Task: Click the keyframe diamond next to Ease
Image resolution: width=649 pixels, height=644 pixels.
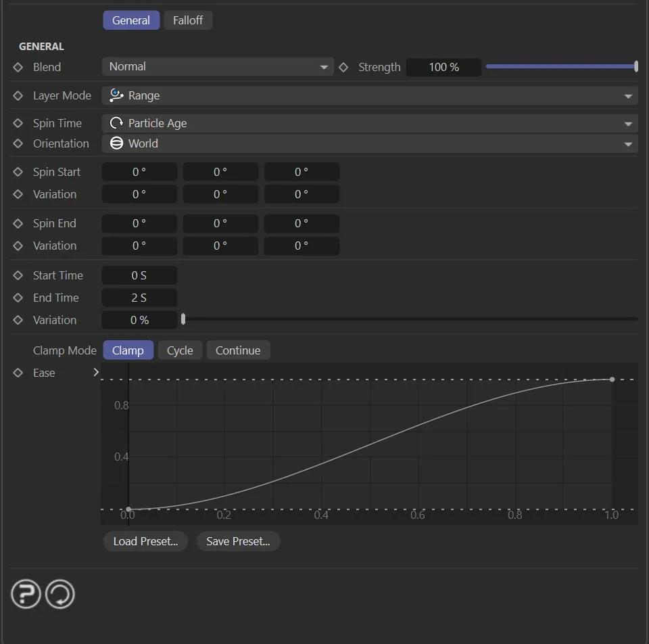Action: pos(18,373)
